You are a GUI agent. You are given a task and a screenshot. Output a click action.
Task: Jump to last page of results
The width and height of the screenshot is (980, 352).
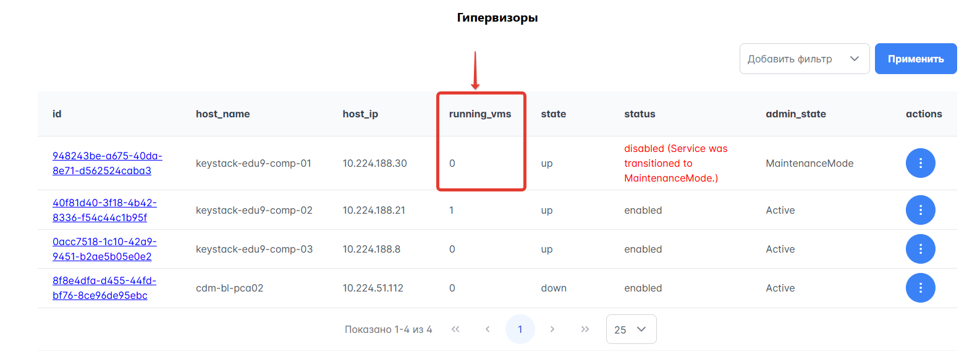point(585,329)
